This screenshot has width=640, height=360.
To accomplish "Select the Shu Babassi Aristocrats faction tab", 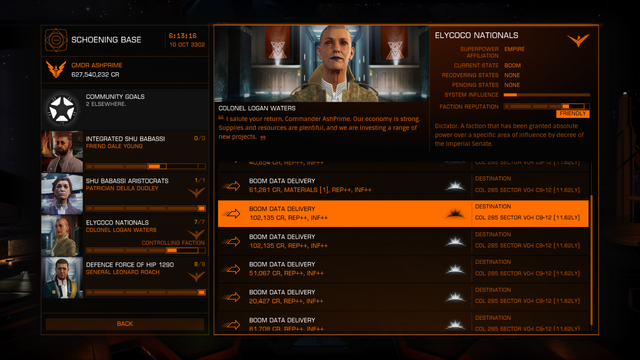I will (125, 193).
